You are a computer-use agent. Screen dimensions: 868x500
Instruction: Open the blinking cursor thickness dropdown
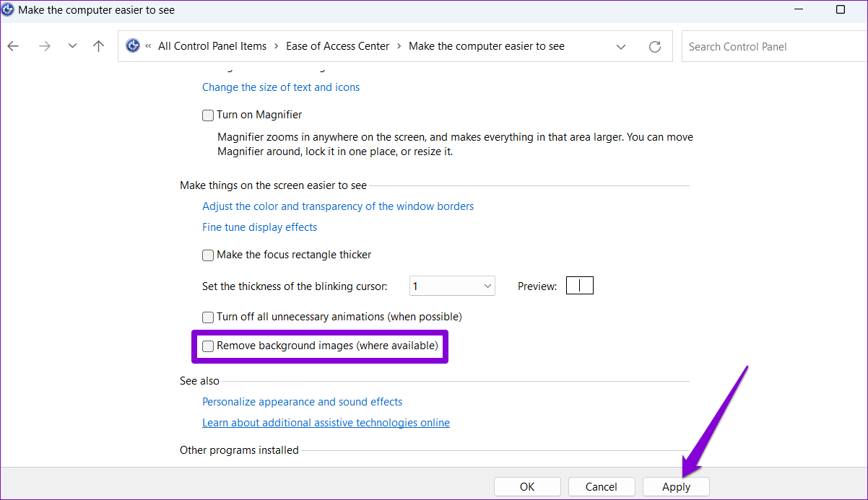click(452, 286)
